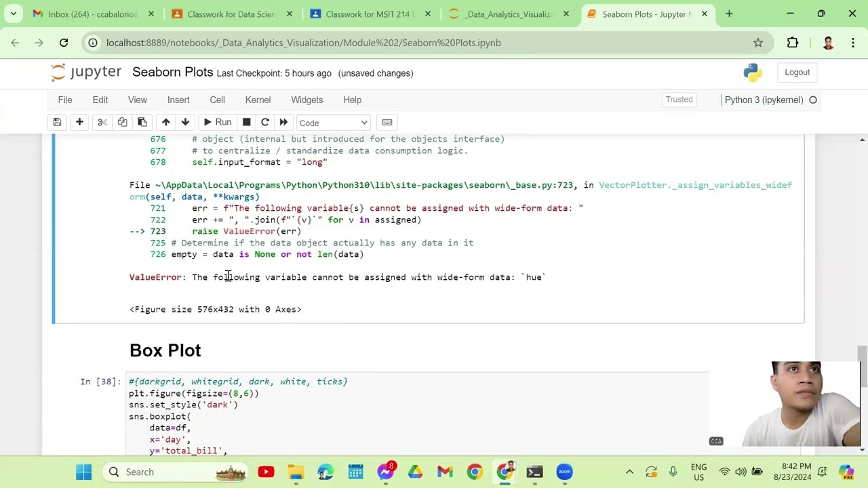The height and width of the screenshot is (488, 868).
Task: Show hidden system tray icons
Action: pyautogui.click(x=629, y=472)
